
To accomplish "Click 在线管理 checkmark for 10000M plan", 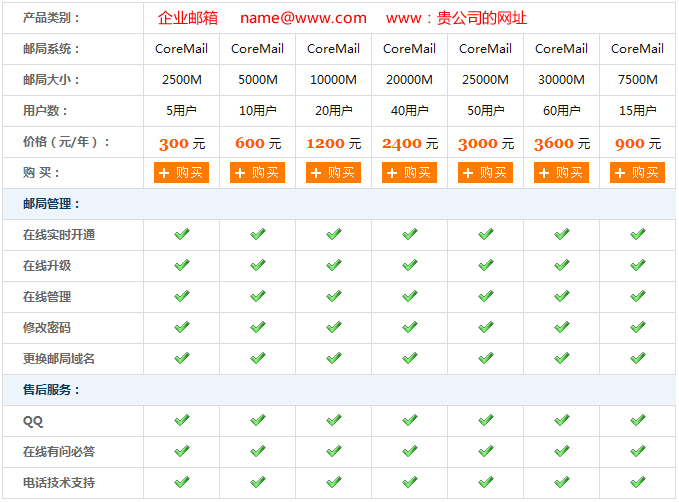I will coord(334,296).
